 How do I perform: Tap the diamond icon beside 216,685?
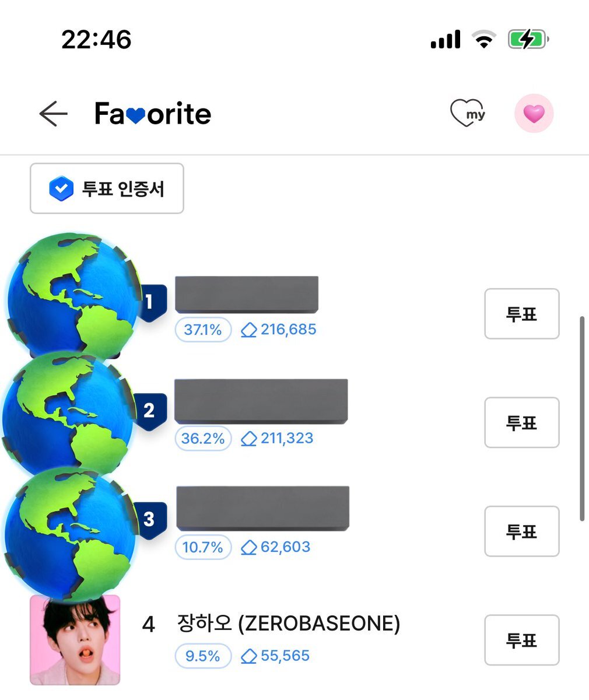point(249,330)
